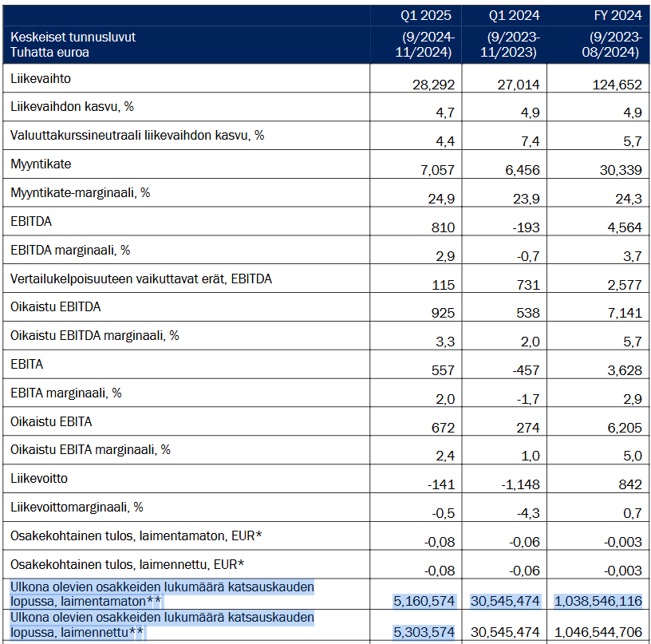Click Liikevoitto value 842

pos(629,484)
